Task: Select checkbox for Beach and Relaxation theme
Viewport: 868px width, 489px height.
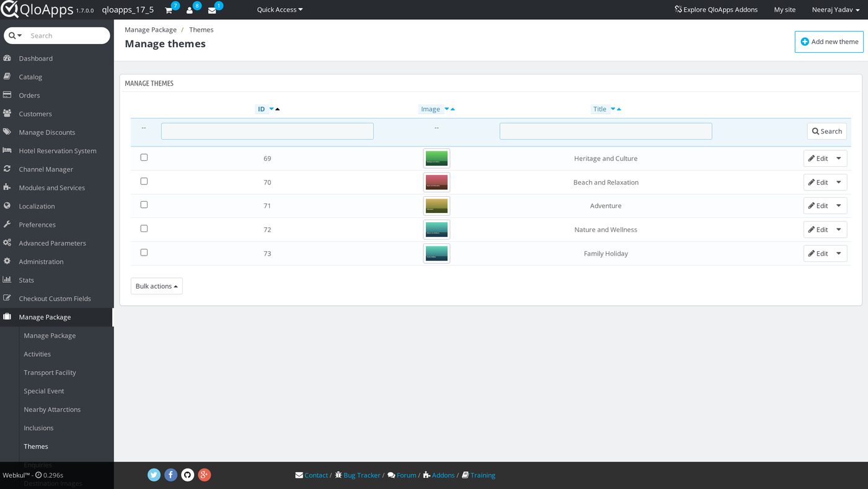Action: pos(144,181)
